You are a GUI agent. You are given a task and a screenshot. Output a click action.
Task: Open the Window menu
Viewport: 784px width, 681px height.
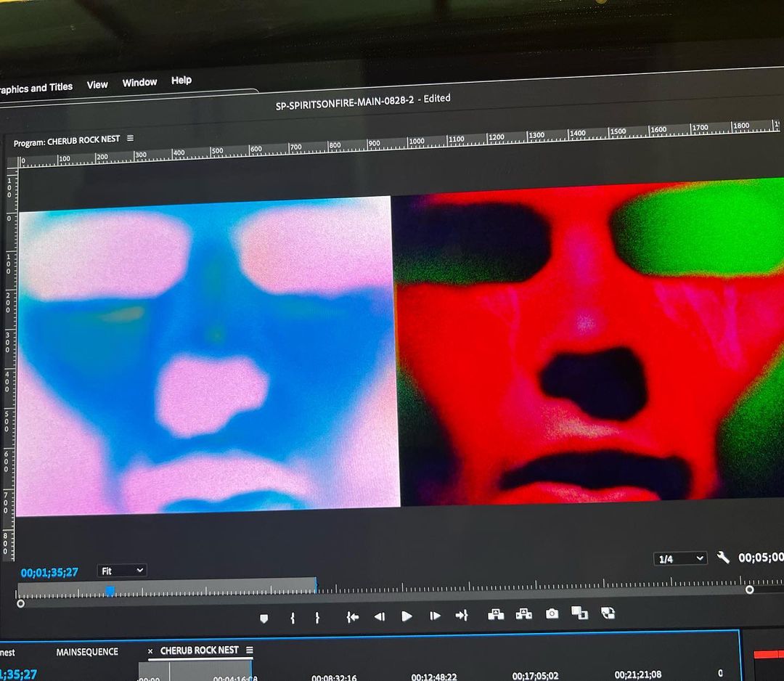(139, 83)
